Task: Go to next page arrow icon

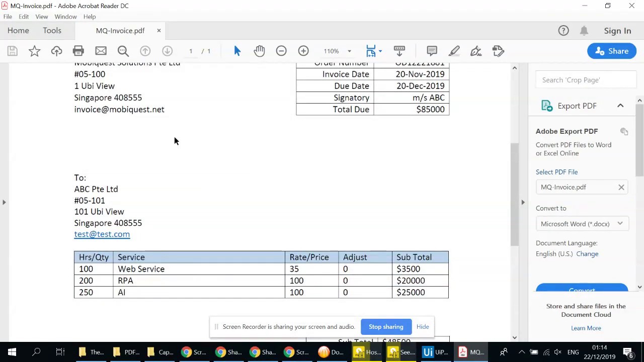Action: pos(167,51)
